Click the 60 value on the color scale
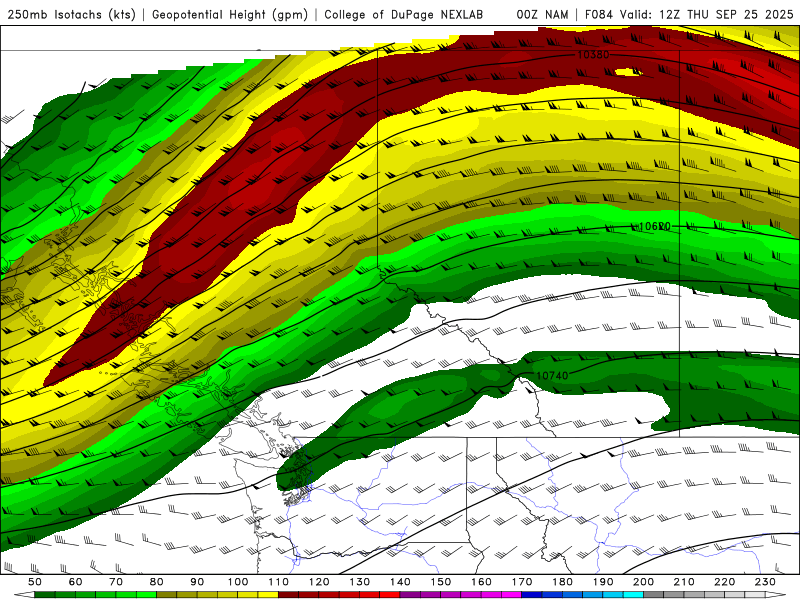This screenshot has width=800, height=600. (76, 582)
